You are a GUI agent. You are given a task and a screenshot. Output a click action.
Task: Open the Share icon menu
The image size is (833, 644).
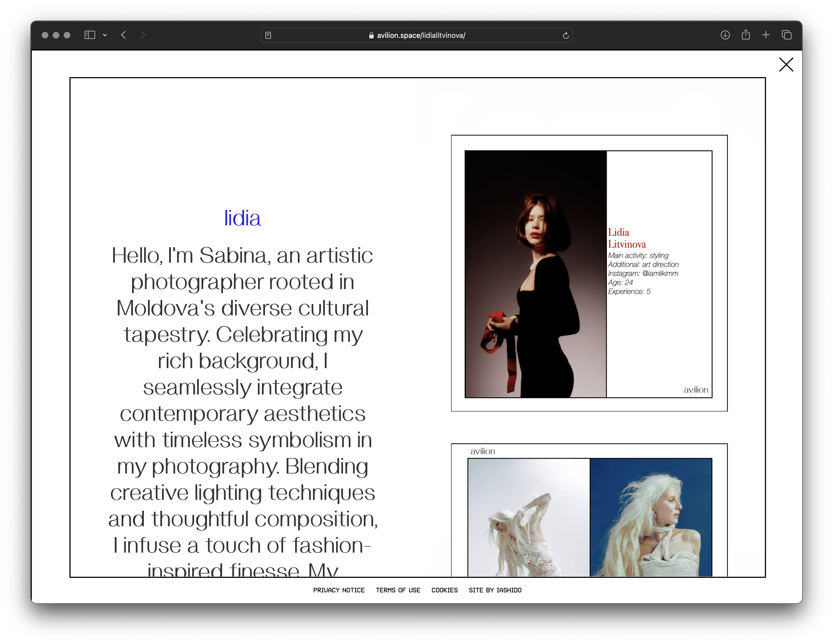(746, 35)
